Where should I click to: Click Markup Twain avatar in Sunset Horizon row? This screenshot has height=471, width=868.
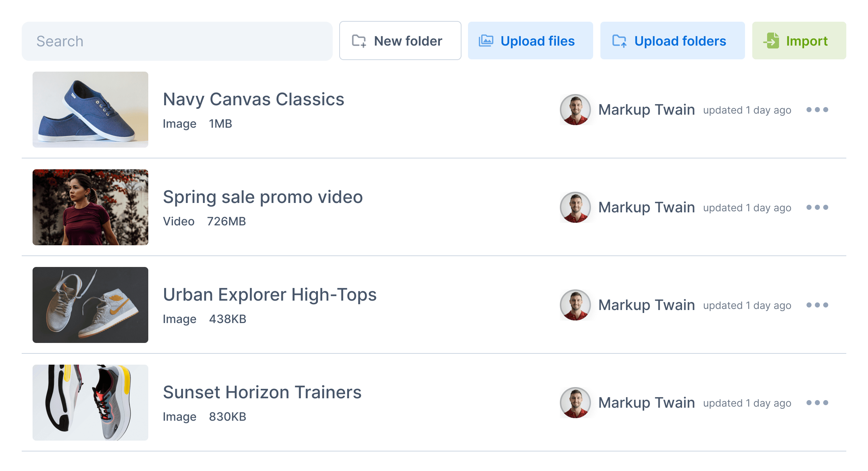click(x=575, y=403)
